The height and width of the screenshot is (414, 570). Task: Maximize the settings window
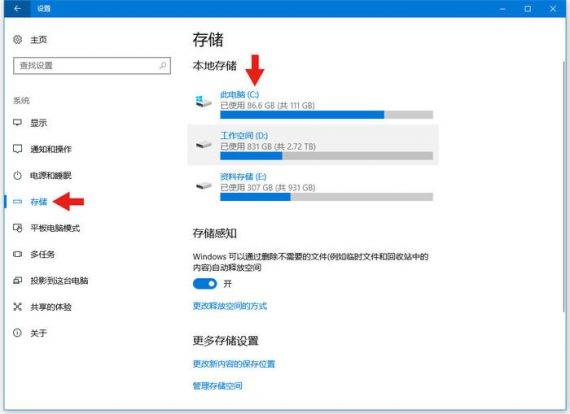pos(527,8)
